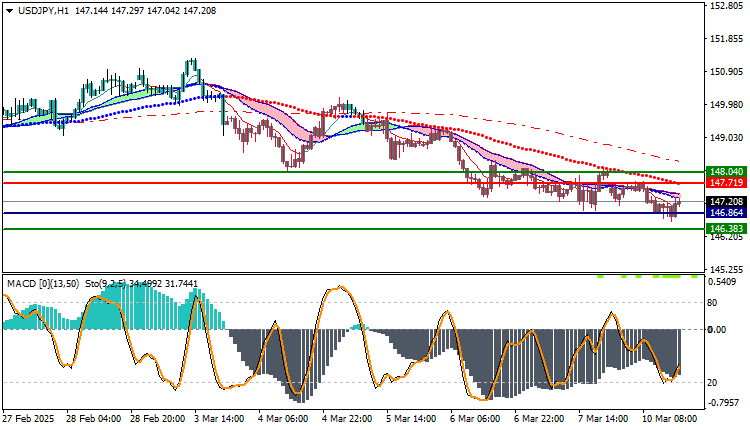750x430 pixels.
Task: Select the 0.5409 indicator scale value
Action: point(722,282)
